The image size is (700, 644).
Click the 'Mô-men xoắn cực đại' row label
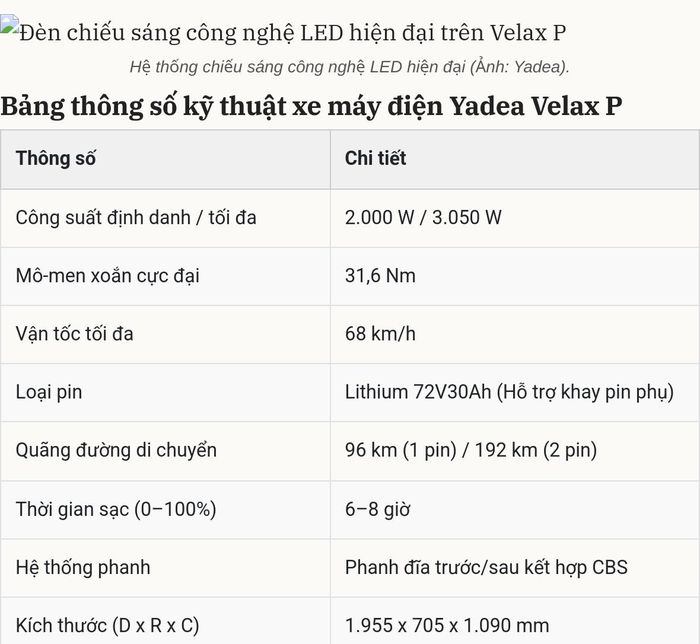coord(108,276)
